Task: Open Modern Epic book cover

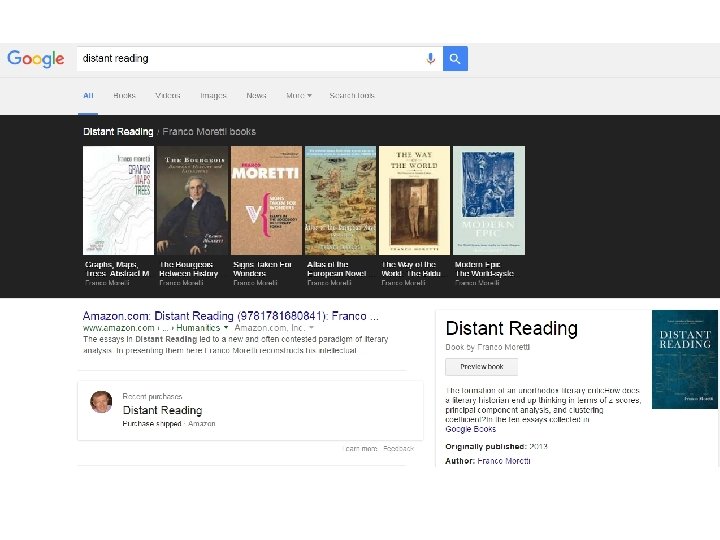Action: (x=489, y=200)
